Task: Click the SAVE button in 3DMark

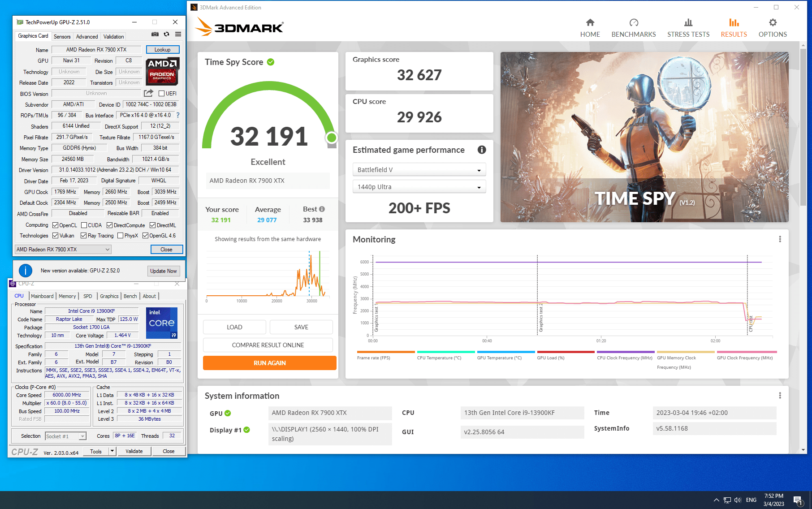Action: coord(301,327)
